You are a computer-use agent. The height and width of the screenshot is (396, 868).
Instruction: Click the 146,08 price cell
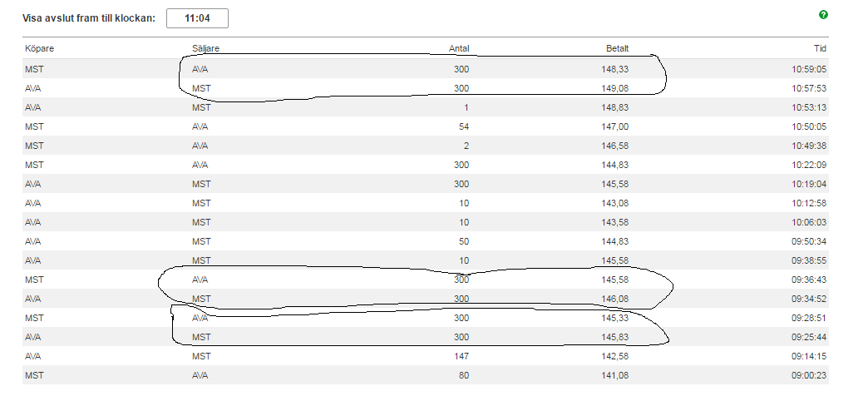coord(615,299)
